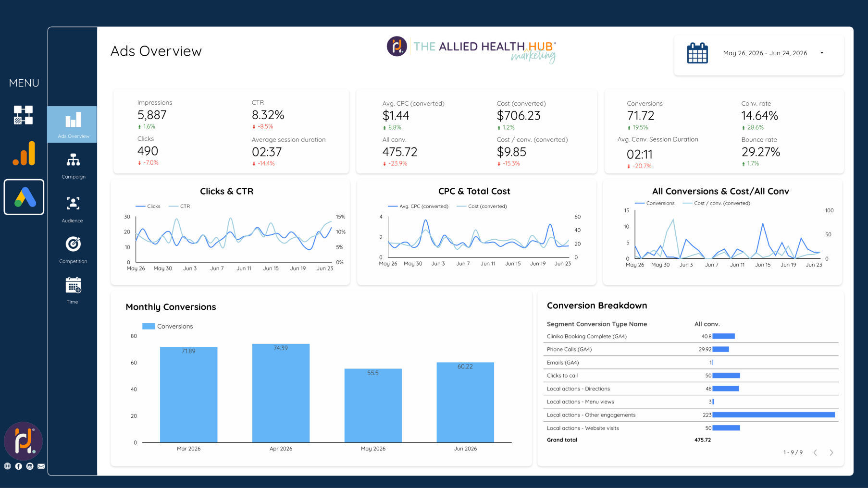Go to next page of Conversion Breakdown

(831, 452)
